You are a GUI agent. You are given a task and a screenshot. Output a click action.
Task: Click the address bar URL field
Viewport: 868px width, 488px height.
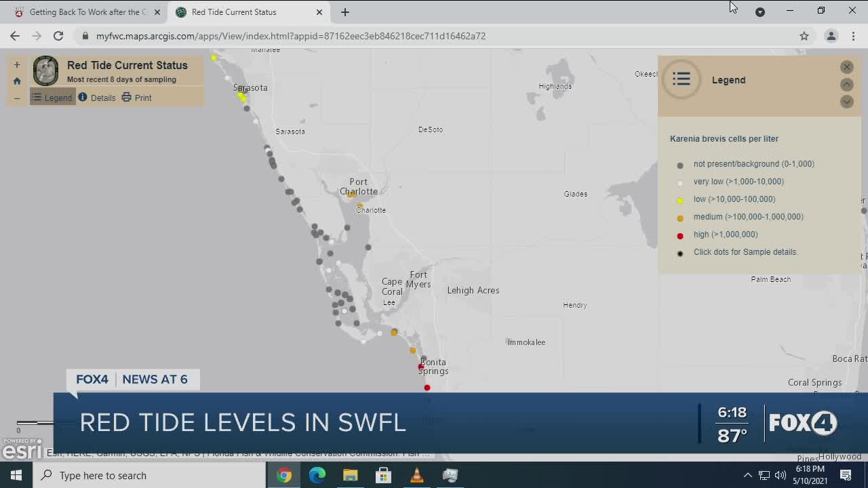point(434,36)
